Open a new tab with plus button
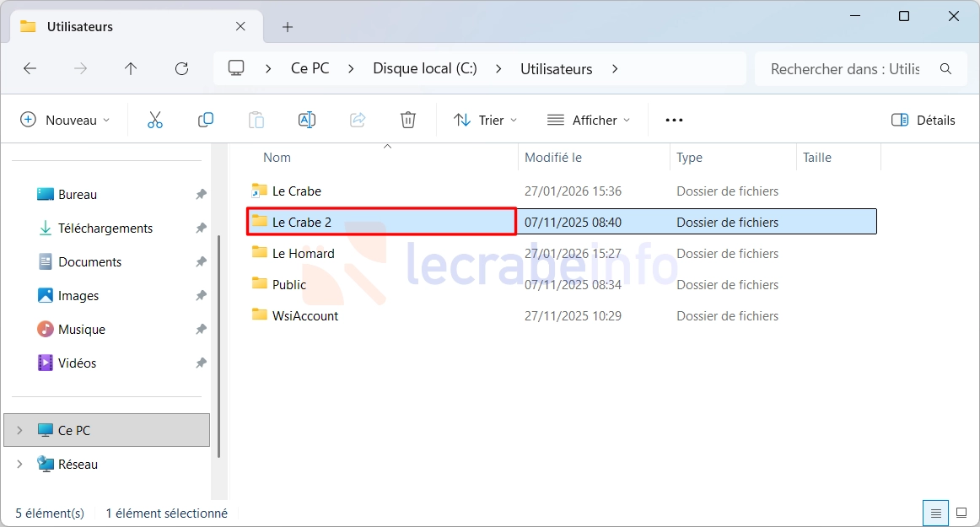The width and height of the screenshot is (980, 527). pos(288,27)
